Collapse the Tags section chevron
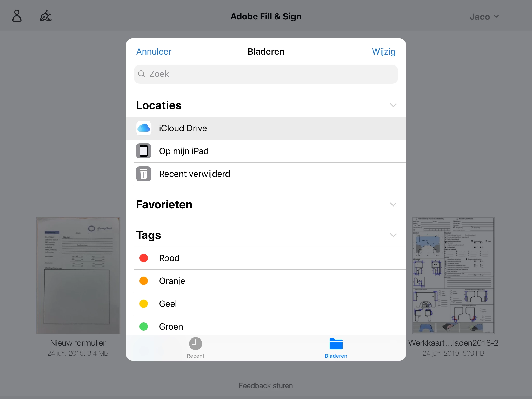Screen dimensions: 532x399 tap(393, 235)
